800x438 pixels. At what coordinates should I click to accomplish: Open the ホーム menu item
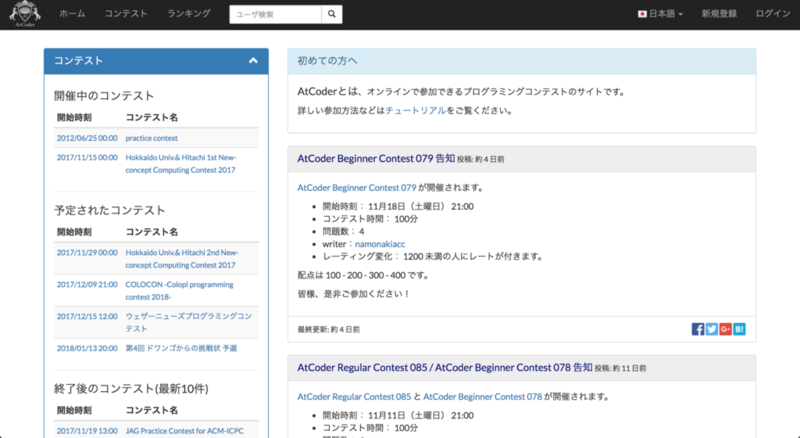[72, 14]
